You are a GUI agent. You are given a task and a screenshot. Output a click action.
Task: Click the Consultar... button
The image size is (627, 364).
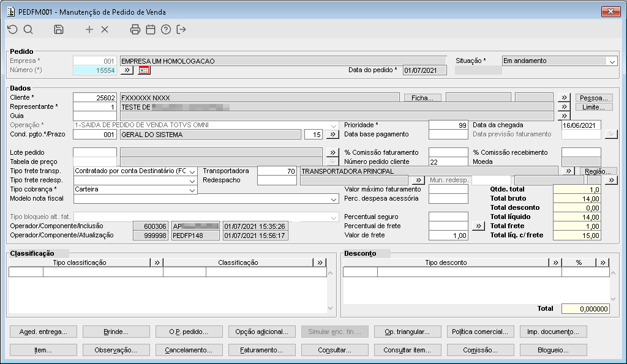coord(335,350)
